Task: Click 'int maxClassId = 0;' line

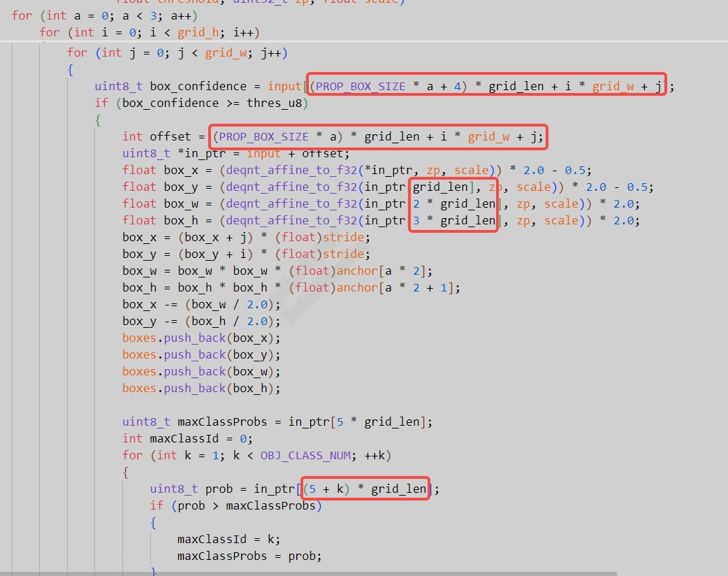Action: [187, 438]
